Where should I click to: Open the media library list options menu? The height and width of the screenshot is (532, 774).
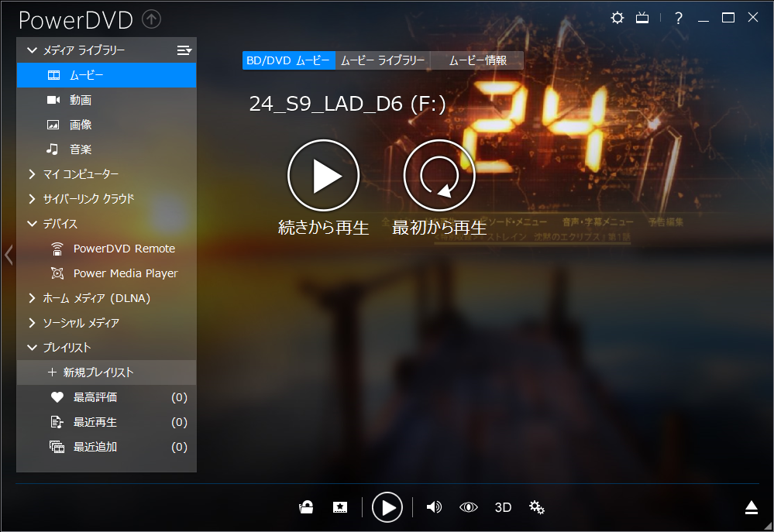(x=184, y=50)
